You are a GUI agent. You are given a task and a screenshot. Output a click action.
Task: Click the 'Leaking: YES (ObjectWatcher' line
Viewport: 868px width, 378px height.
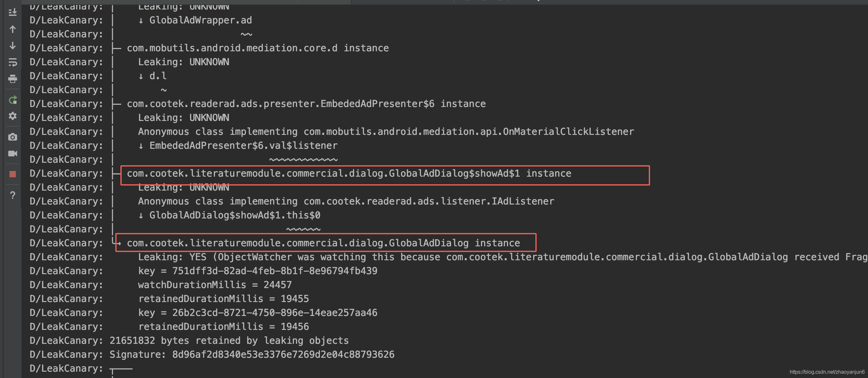coord(503,257)
